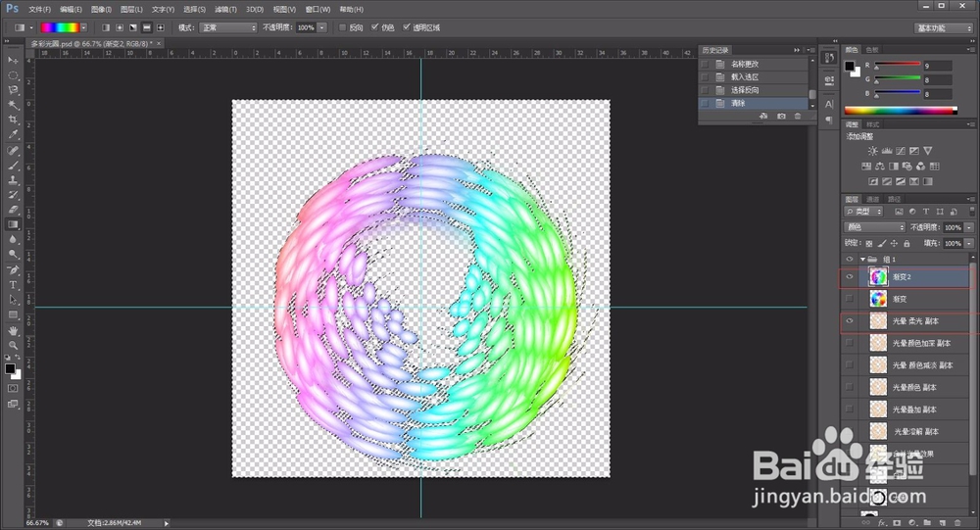Select the Magic Wand tool
The height and width of the screenshot is (530, 980).
(13, 105)
